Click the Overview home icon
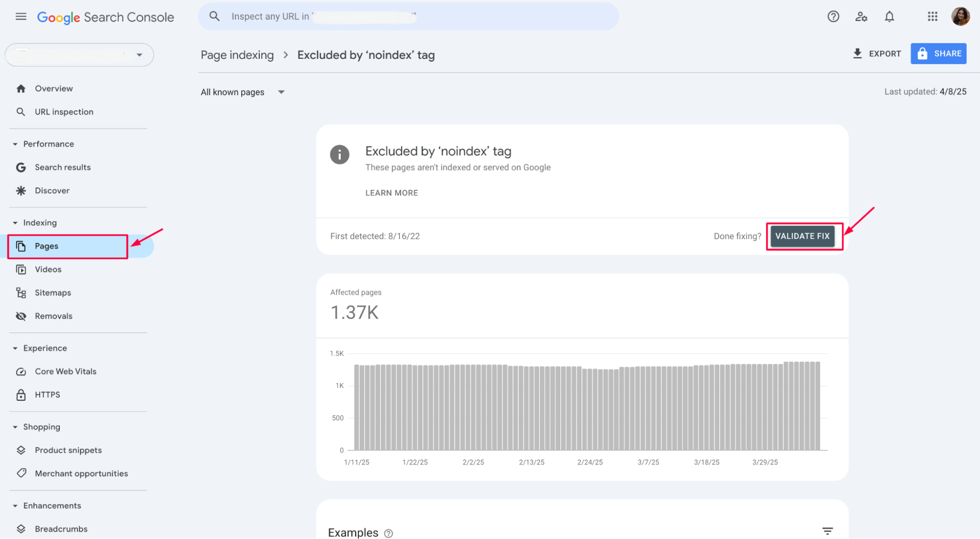This screenshot has height=539, width=980. (21, 89)
